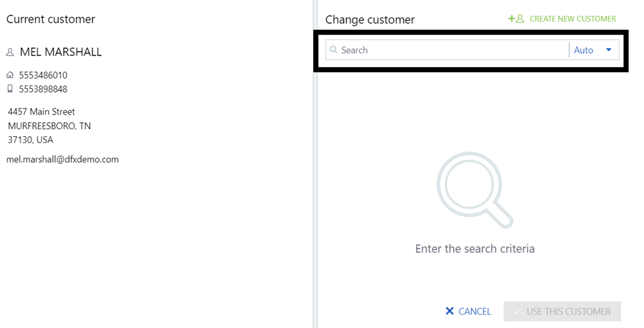This screenshot has width=644, height=328.
Task: Open the Create New Customer link
Action: tap(573, 19)
